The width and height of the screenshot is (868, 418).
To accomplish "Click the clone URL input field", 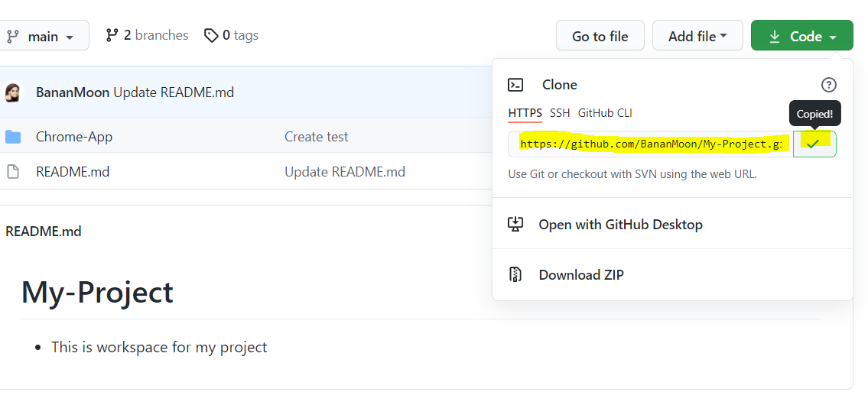I will (x=651, y=144).
